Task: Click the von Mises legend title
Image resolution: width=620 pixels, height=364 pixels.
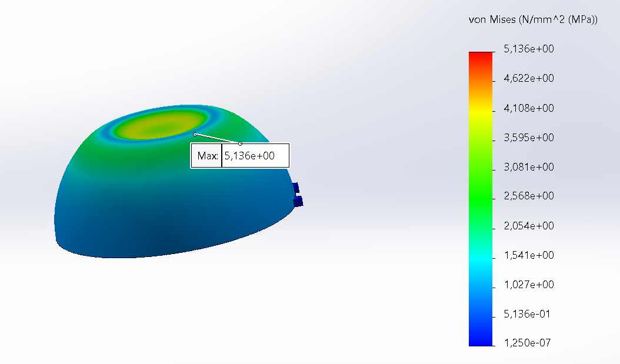Action: 532,20
